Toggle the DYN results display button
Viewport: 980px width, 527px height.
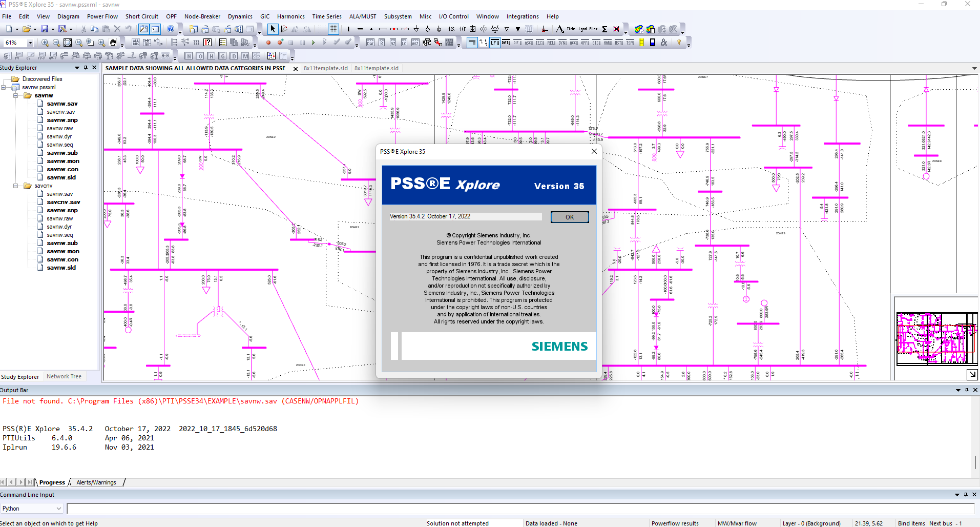[x=562, y=43]
